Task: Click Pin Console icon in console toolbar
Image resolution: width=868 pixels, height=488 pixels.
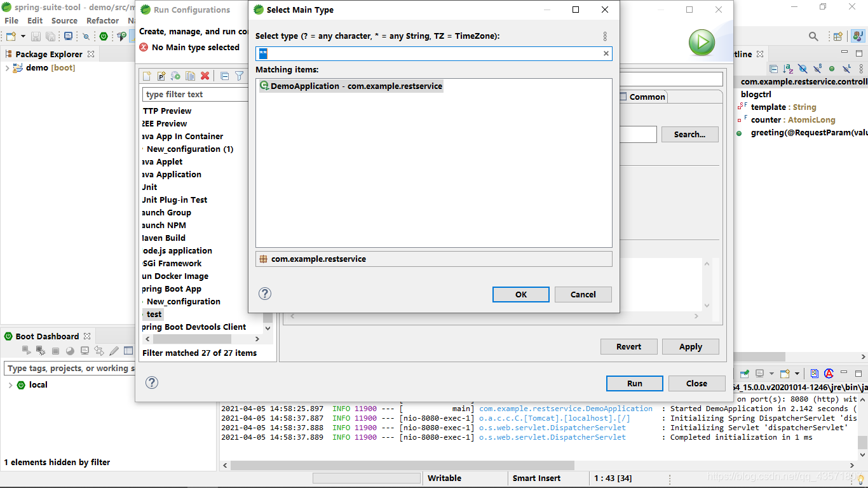Action: (744, 374)
